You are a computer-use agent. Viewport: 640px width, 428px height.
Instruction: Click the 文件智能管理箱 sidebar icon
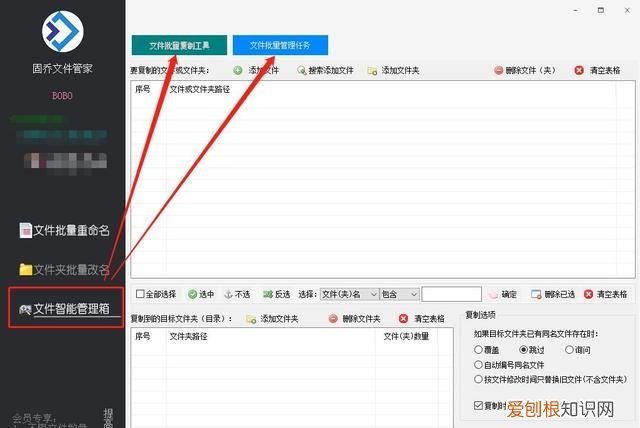click(25, 310)
